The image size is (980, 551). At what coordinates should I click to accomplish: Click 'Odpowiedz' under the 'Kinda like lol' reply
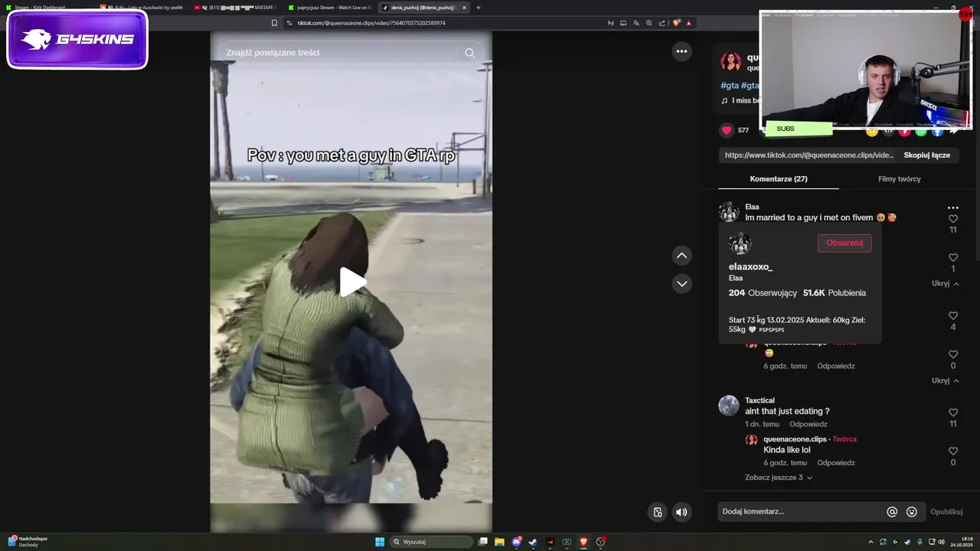(836, 463)
